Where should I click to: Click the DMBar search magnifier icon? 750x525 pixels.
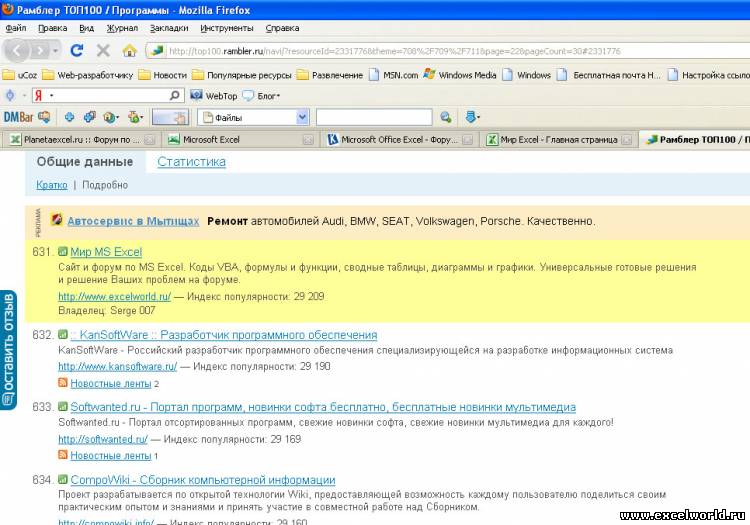pos(446,117)
